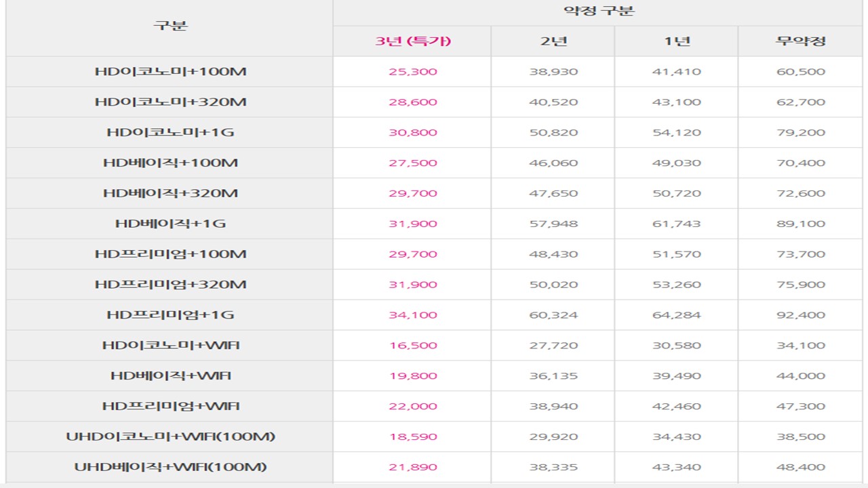Image resolution: width=868 pixels, height=488 pixels.
Task: Select the 27,500 special price cell
Action: [x=413, y=163]
